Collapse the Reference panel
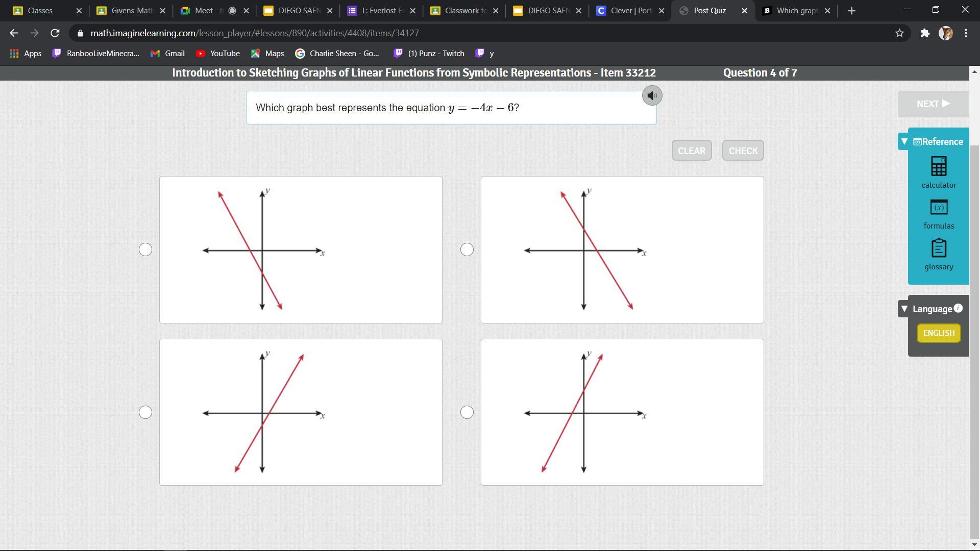Viewport: 980px width, 551px height. click(x=904, y=141)
